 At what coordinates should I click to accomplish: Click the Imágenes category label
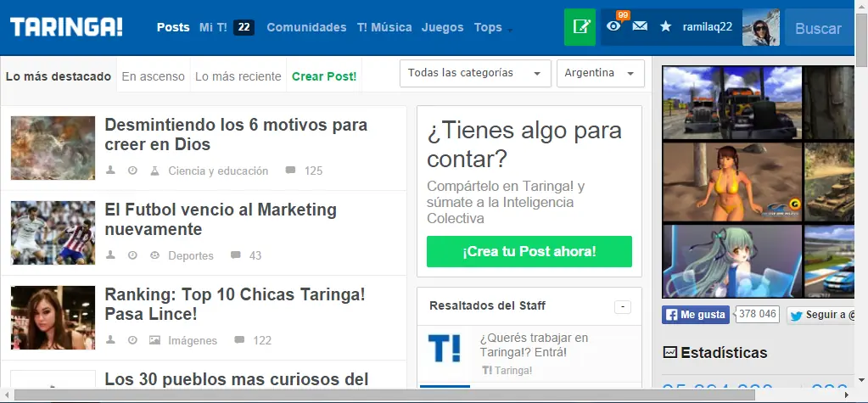tap(193, 340)
